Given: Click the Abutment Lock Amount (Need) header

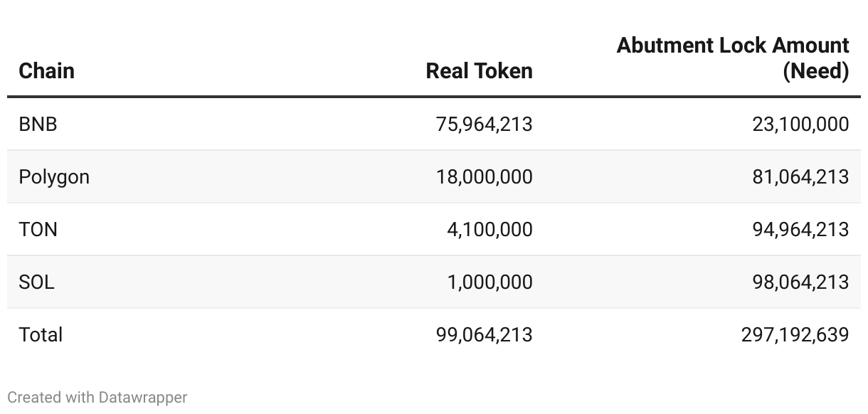Looking at the screenshot, I should (733, 58).
